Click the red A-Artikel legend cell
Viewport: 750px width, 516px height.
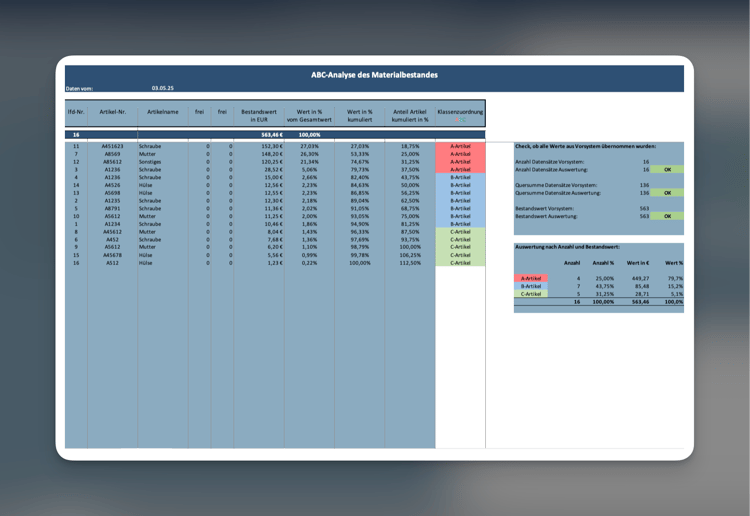point(531,278)
